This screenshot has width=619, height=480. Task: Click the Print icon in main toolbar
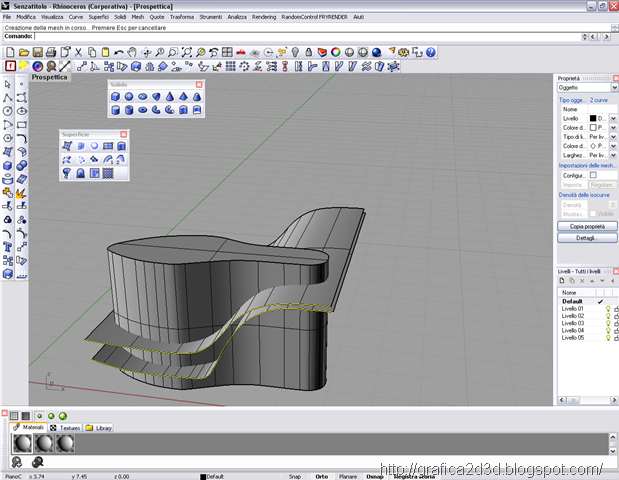coord(51,52)
